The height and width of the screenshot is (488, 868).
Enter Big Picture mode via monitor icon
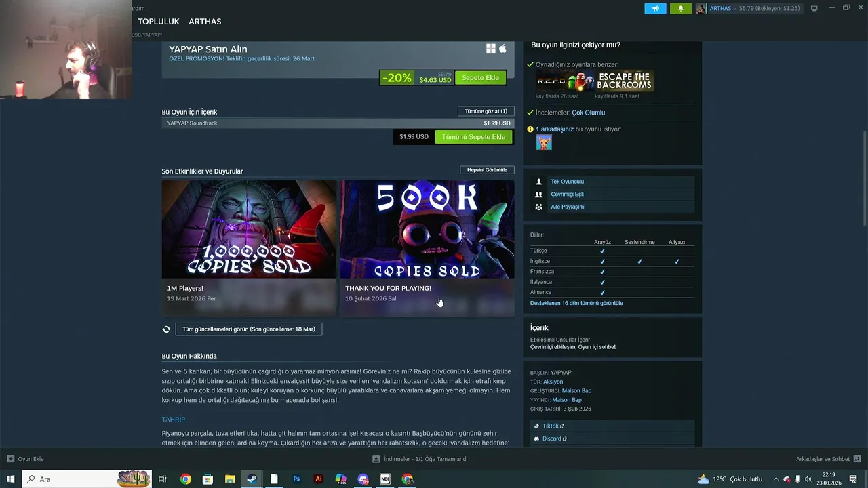pos(814,9)
